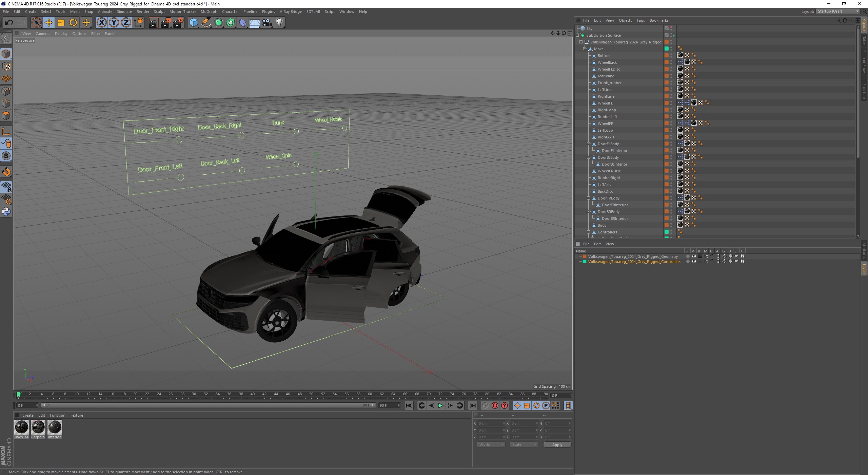The width and height of the screenshot is (868, 475).
Task: Select the Body object row
Action: [x=602, y=225]
